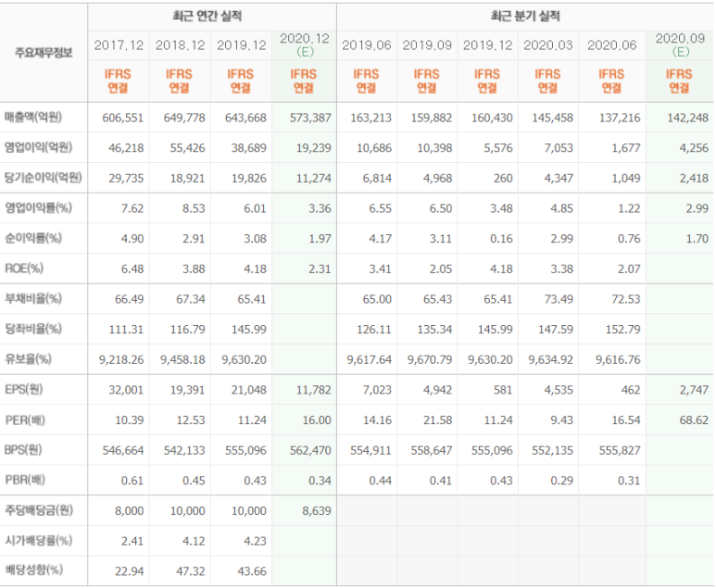The width and height of the screenshot is (716, 588).
Task: Click operating profit value 46,218
Action: click(126, 148)
